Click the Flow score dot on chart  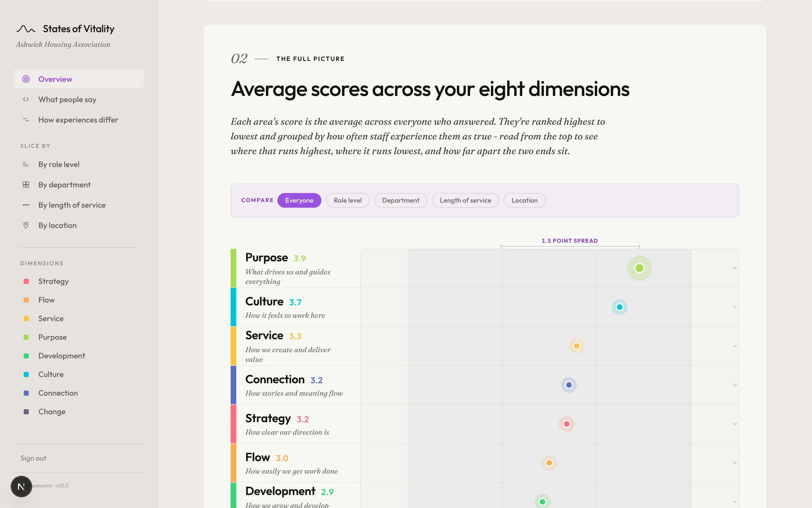tap(549, 463)
